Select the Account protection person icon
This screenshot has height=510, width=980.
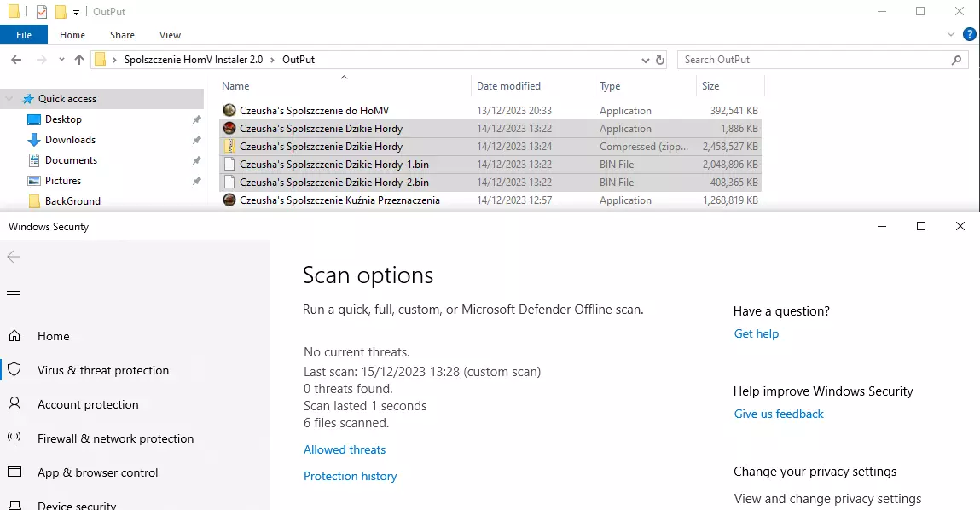coord(14,404)
